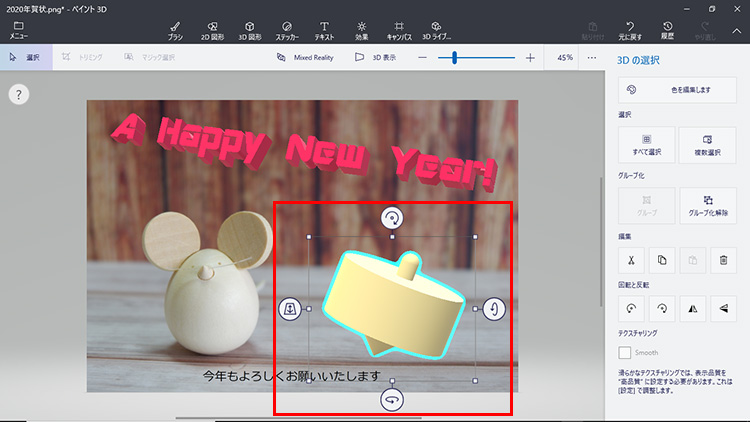Flip the object horizontally
This screenshot has height=422, width=750.
(693, 309)
